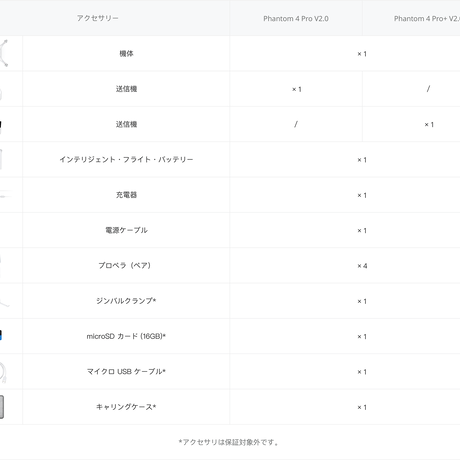Click × 1 in the インテリジェント・フライト・バッテリー row
Screen dimensions: 460x460
point(362,160)
